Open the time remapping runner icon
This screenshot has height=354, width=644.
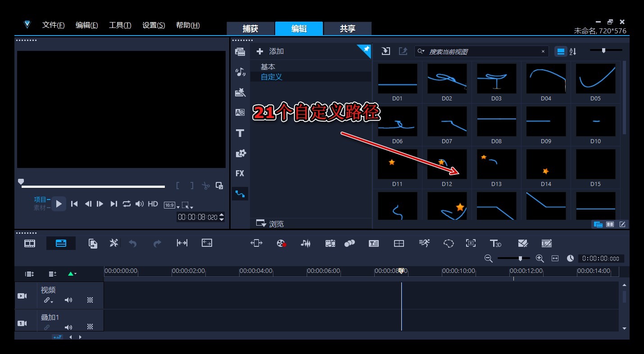coord(424,243)
